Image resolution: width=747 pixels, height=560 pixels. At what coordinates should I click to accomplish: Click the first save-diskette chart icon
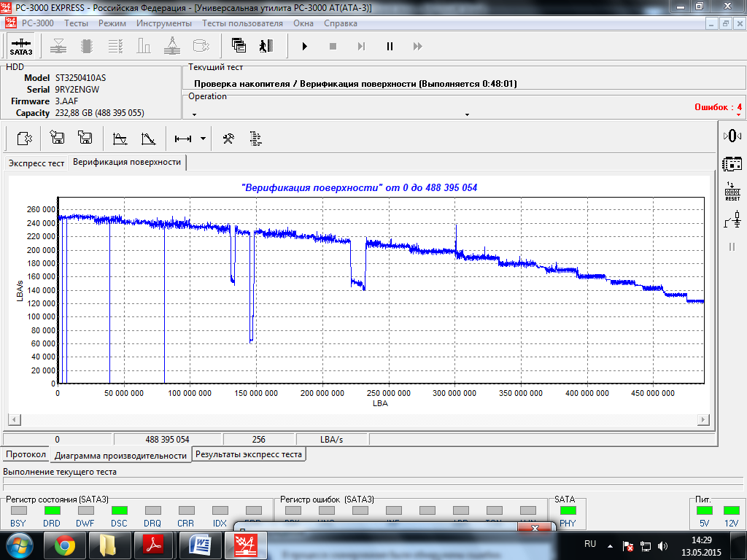click(x=57, y=138)
